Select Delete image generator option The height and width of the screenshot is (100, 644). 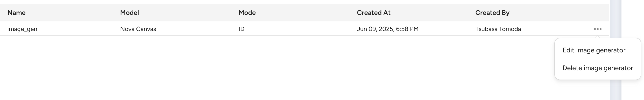point(597,68)
